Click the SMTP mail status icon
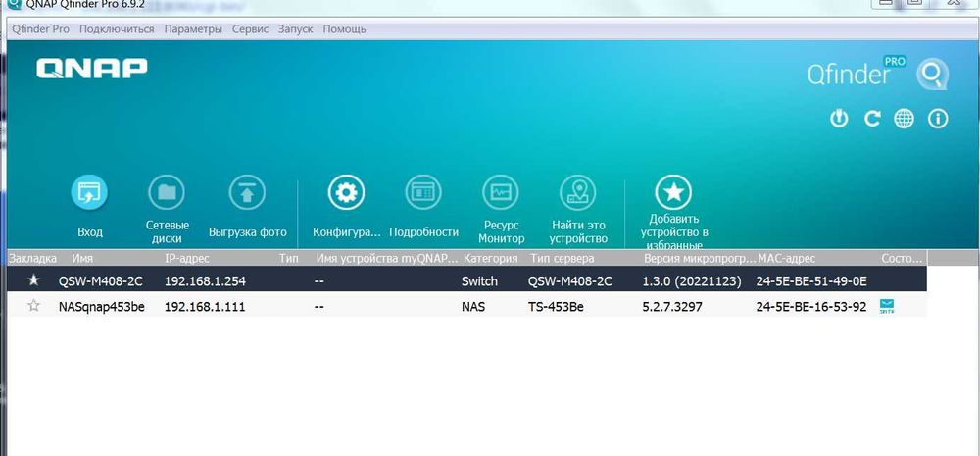The width and height of the screenshot is (980, 456). 886,307
